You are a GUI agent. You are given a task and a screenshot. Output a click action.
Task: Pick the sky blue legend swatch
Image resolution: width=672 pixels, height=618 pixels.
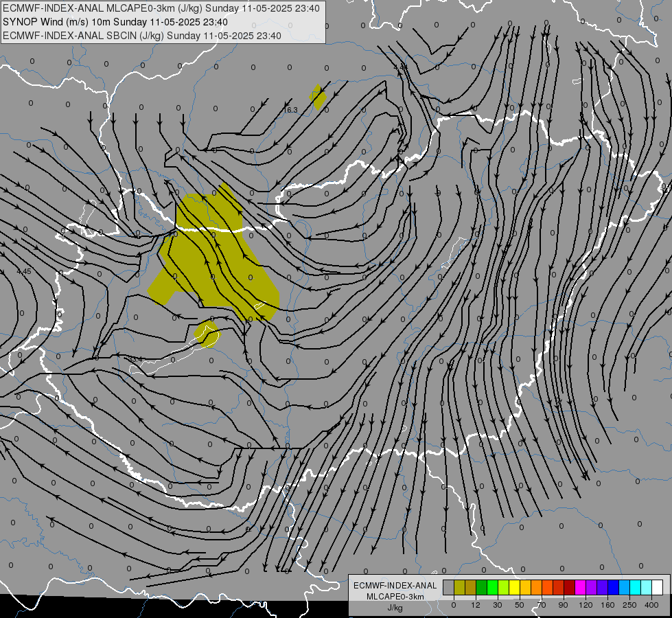(x=625, y=587)
